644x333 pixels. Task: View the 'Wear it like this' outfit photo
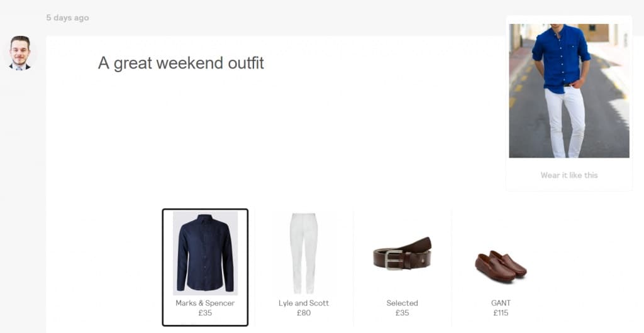569,90
